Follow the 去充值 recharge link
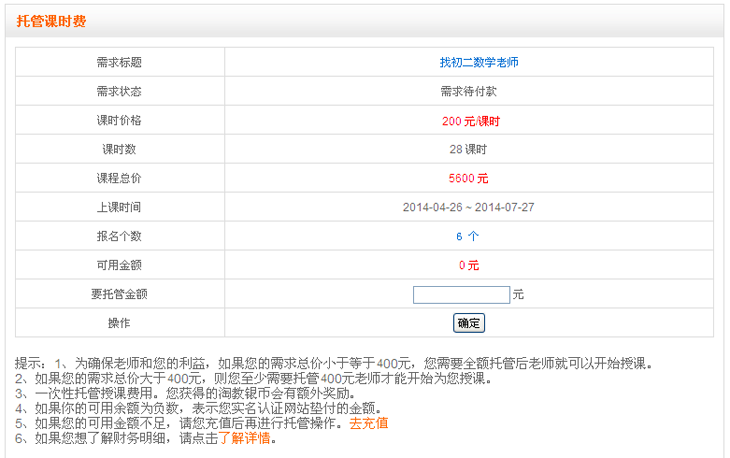 [368, 423]
